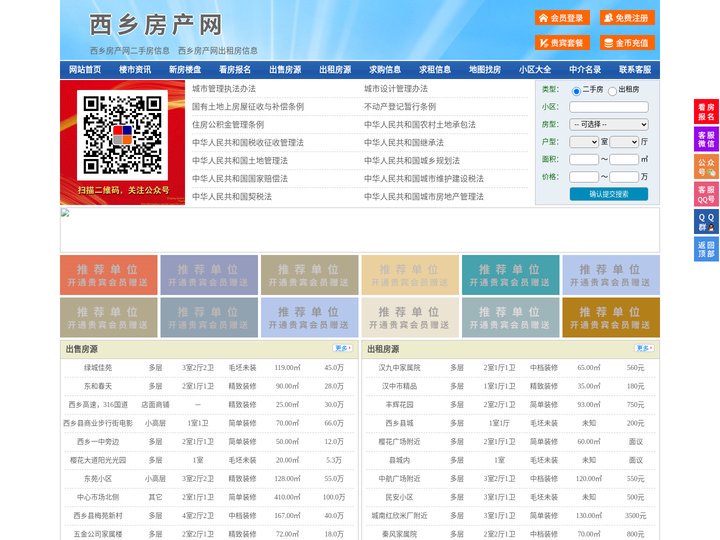Open the 房型 '可选择' dropdown
720x540 pixels.
[x=609, y=124]
